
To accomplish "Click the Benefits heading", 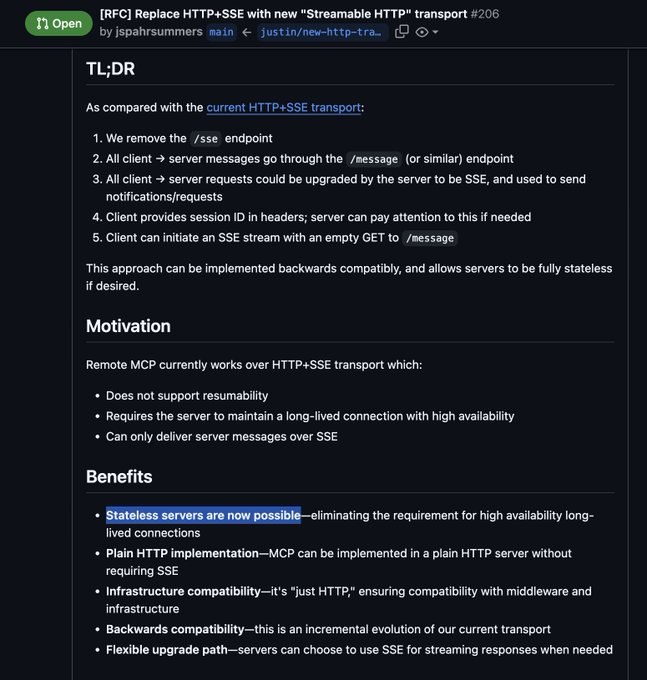I will pyautogui.click(x=119, y=476).
